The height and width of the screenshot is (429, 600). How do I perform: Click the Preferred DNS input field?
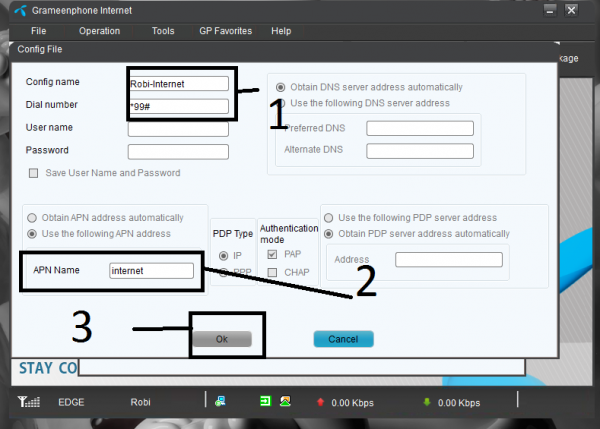click(x=420, y=128)
